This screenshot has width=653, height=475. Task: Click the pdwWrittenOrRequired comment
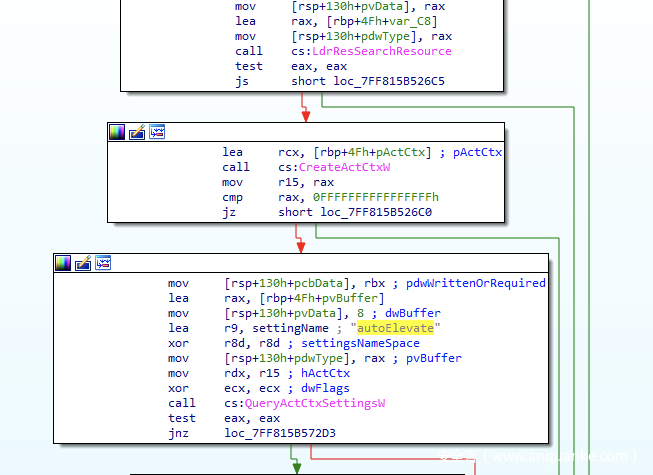(x=476, y=283)
